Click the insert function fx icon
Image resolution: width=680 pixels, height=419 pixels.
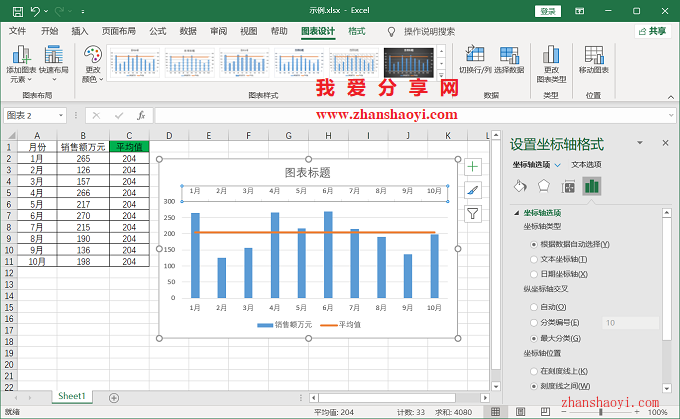pyautogui.click(x=141, y=115)
